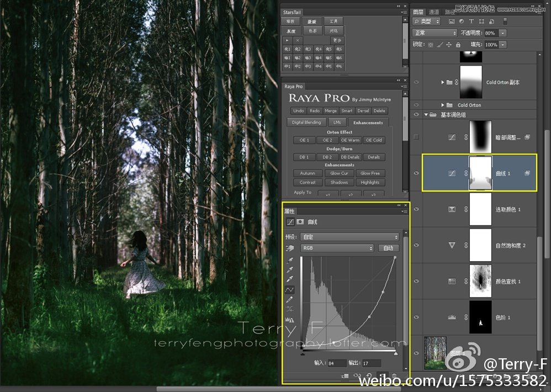Screen dimensions: 551x392
Task: Click levels icon on 色阶 1 layer
Action: coord(452,317)
